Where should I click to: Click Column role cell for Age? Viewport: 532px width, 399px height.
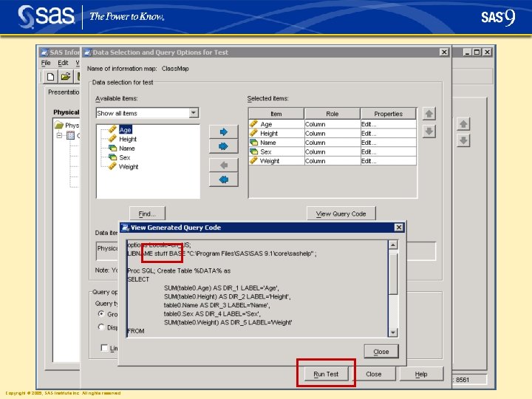tap(332, 124)
